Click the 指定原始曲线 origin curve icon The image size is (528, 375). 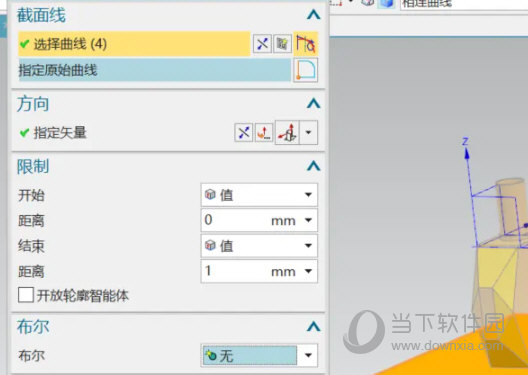(x=305, y=70)
